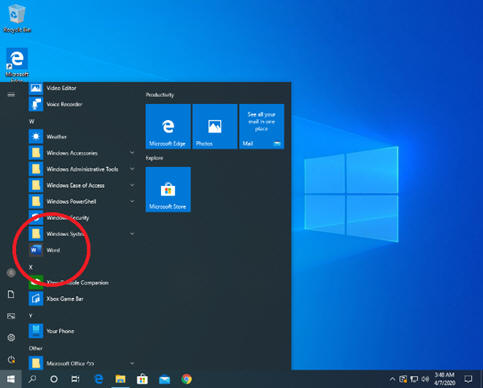This screenshot has width=483, height=388.
Task: Click the Explore group heading
Action: coord(154,158)
